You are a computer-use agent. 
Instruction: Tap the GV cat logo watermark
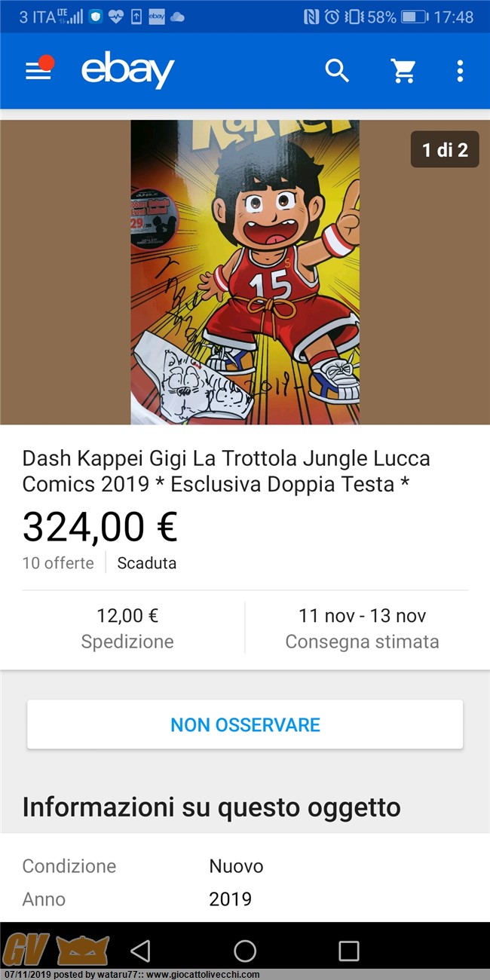56,949
